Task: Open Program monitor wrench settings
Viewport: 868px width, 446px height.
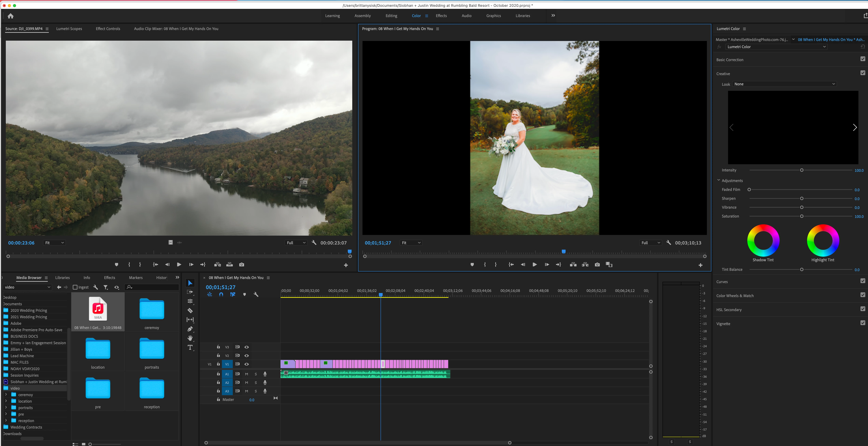Action: click(x=668, y=243)
